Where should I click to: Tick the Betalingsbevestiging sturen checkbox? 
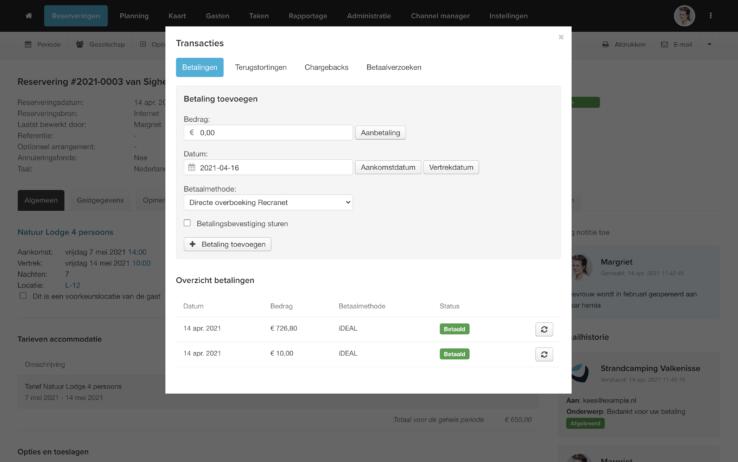point(187,223)
